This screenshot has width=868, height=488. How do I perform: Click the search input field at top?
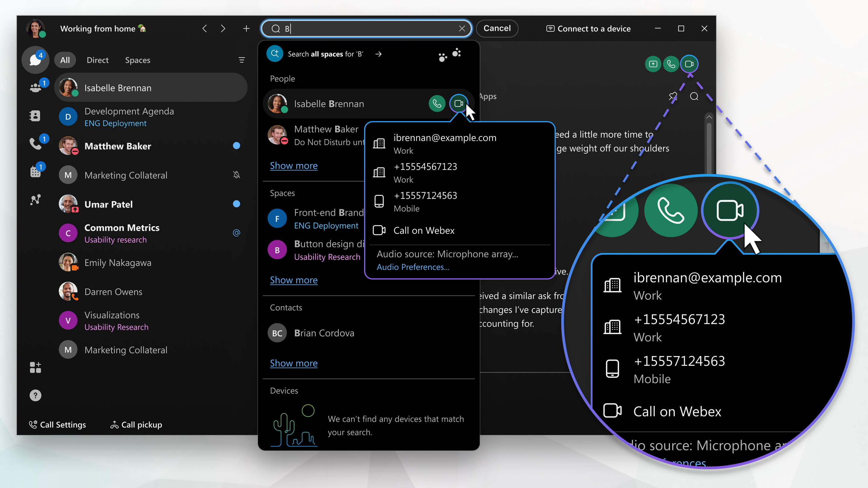pos(366,28)
